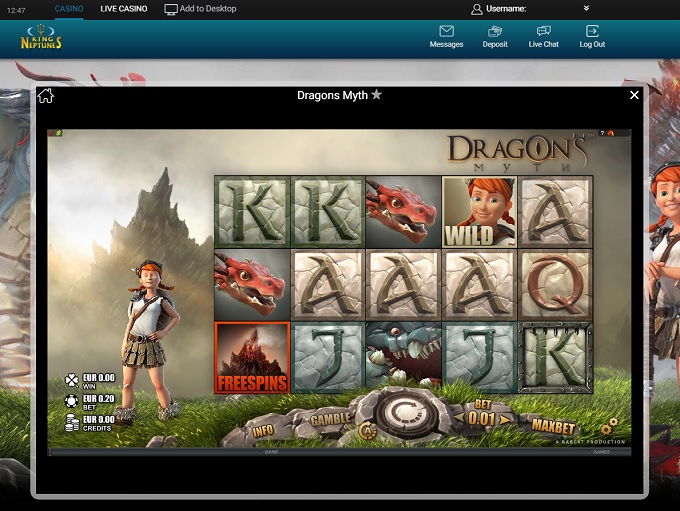Click Add to Desktop link
The image size is (680, 511).
pyautogui.click(x=201, y=9)
